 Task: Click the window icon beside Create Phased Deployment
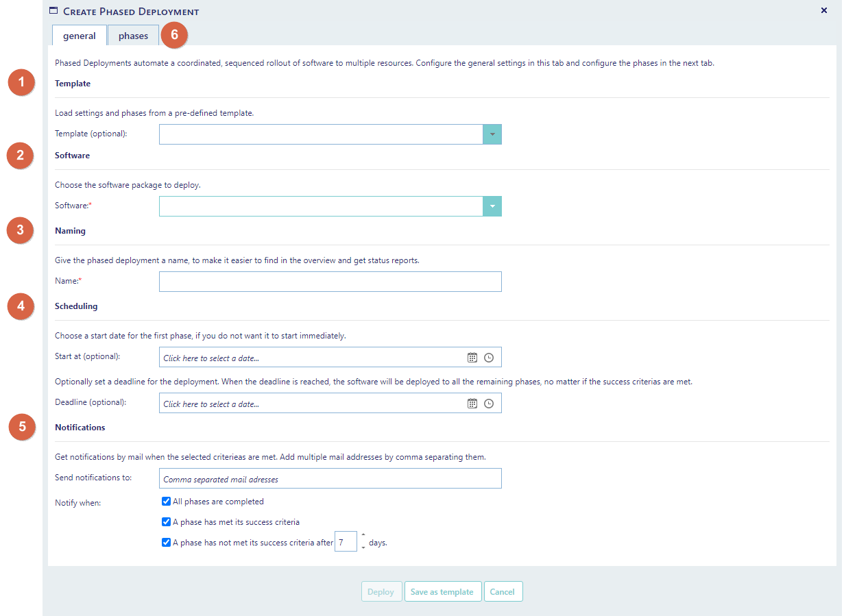point(53,11)
